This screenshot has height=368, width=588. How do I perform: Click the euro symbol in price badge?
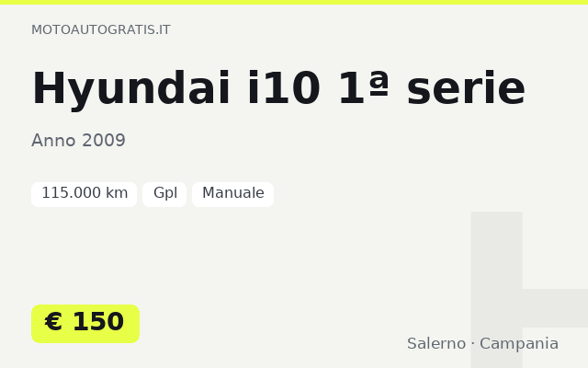[x=53, y=322]
